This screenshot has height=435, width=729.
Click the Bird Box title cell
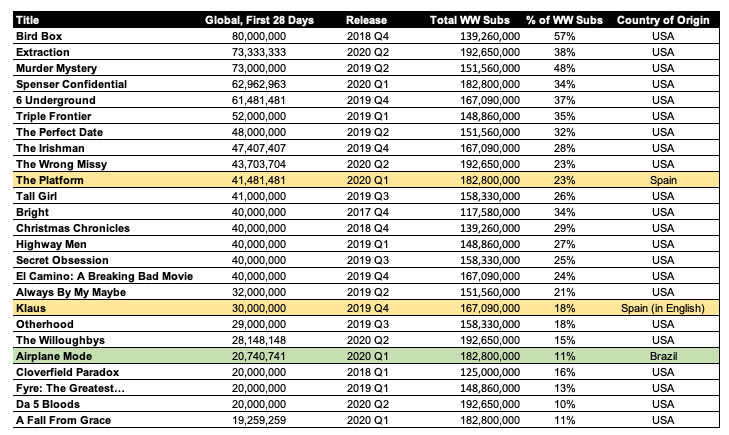click(37, 36)
